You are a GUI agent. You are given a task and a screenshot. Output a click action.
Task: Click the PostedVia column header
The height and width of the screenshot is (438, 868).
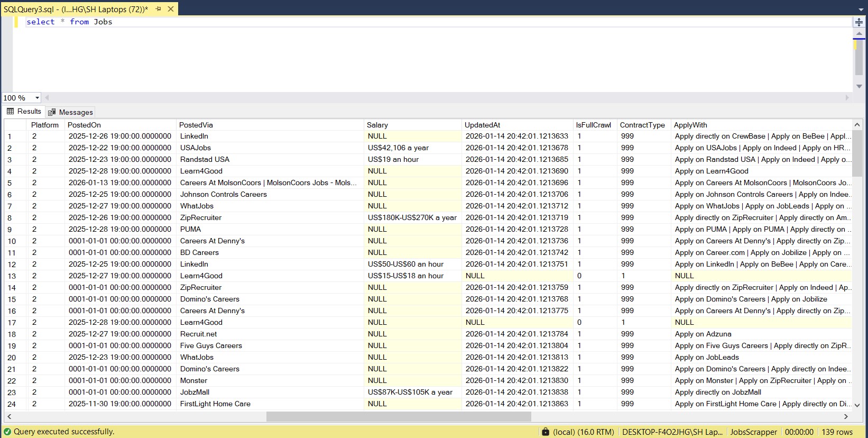pyautogui.click(x=196, y=125)
